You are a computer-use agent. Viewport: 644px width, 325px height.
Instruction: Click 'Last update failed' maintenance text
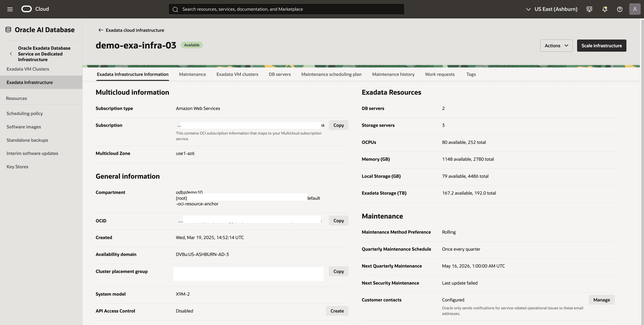(459, 283)
